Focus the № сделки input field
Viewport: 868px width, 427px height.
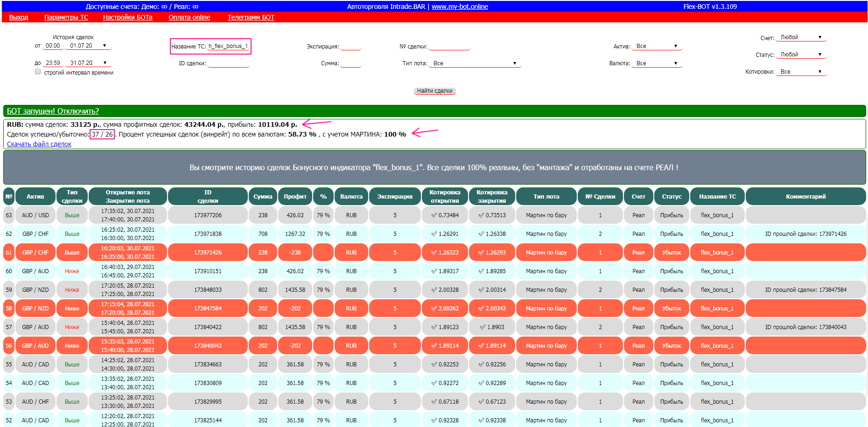click(x=449, y=46)
